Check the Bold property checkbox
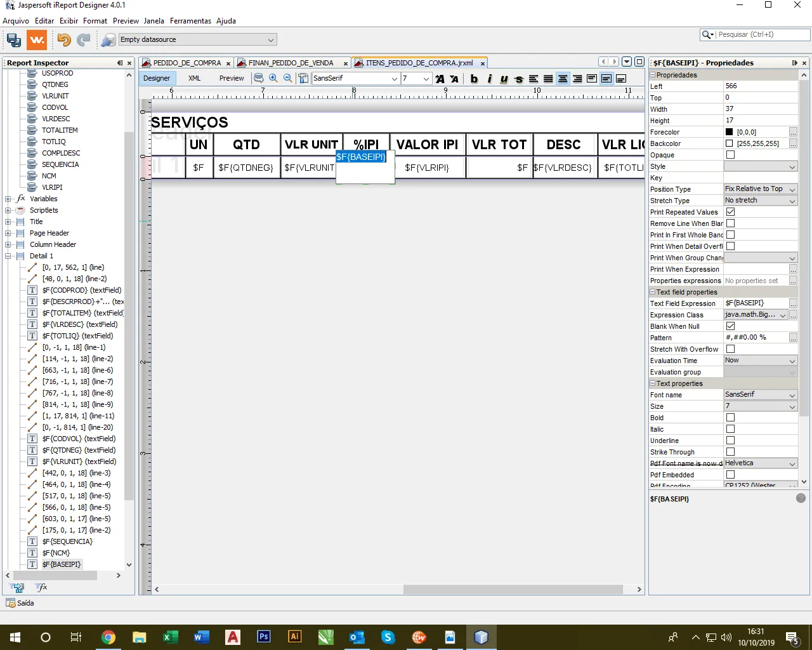812x650 pixels. [730, 418]
